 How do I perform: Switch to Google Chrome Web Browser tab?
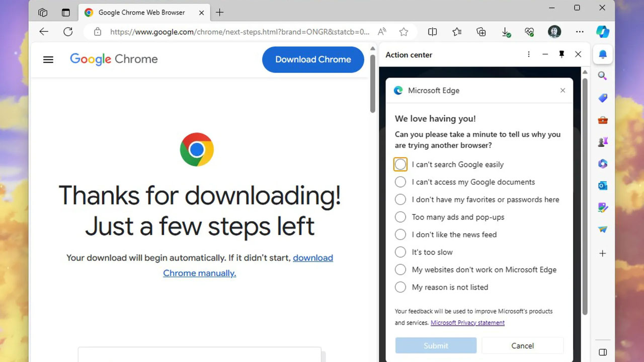pyautogui.click(x=141, y=13)
